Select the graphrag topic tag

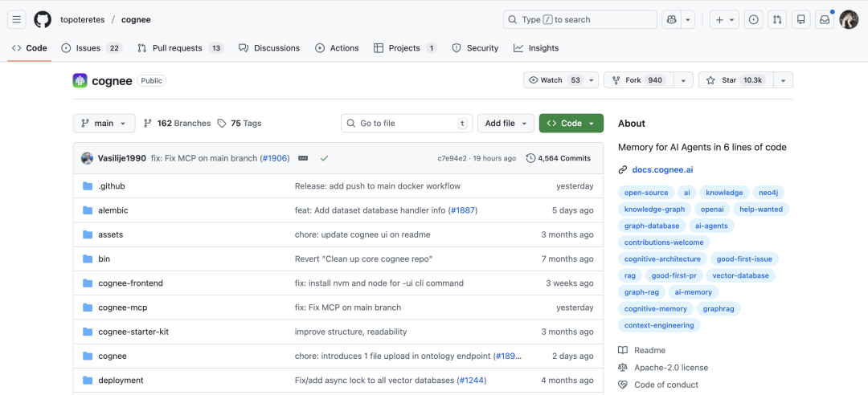[x=718, y=309]
